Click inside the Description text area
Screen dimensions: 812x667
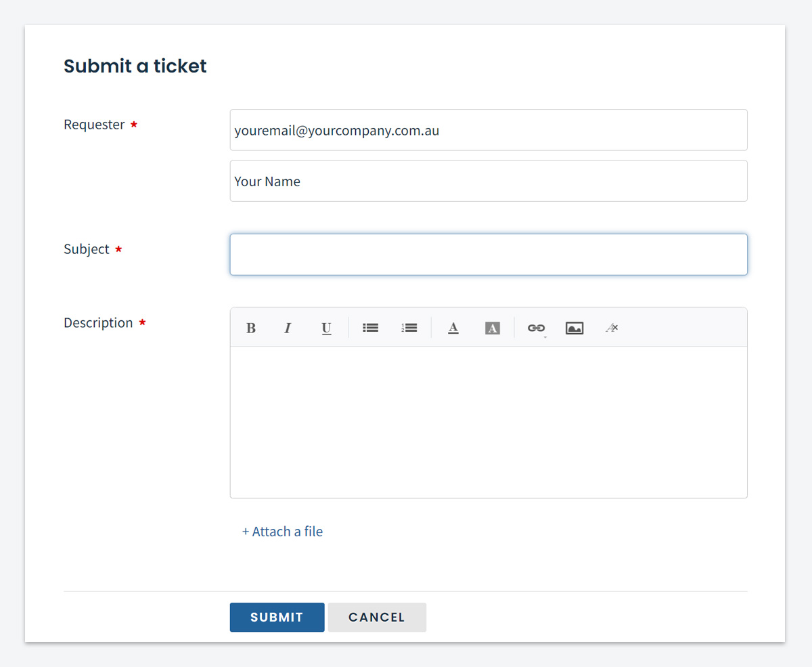point(489,420)
